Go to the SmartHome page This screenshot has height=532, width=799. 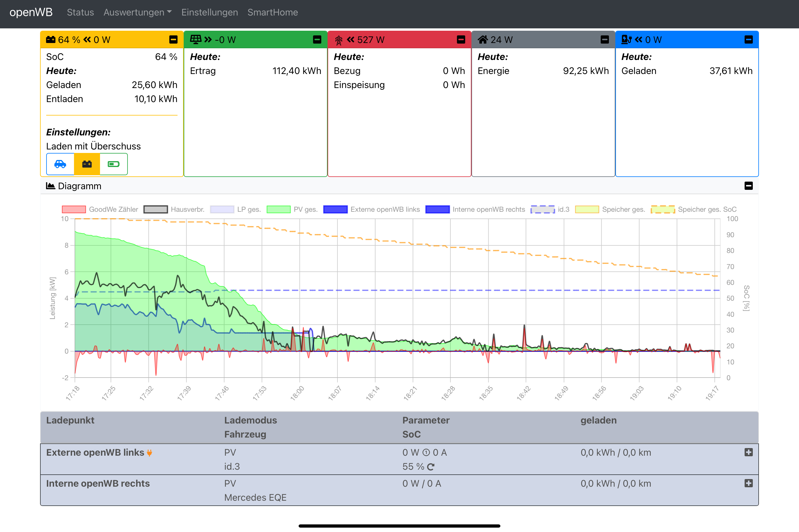(273, 12)
